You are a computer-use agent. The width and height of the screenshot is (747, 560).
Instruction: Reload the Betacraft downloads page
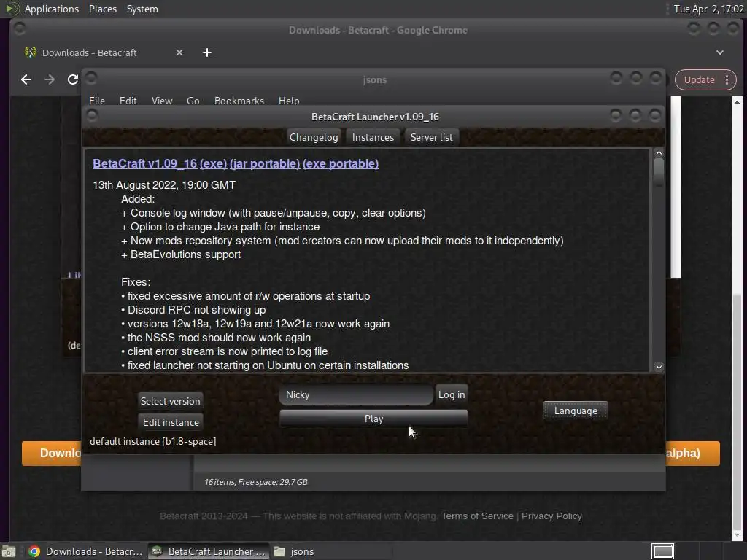click(72, 79)
